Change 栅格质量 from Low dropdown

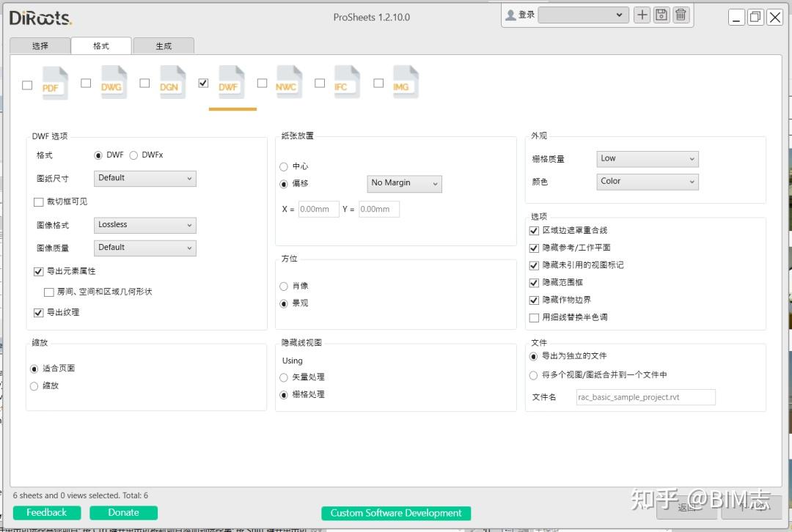pyautogui.click(x=647, y=158)
